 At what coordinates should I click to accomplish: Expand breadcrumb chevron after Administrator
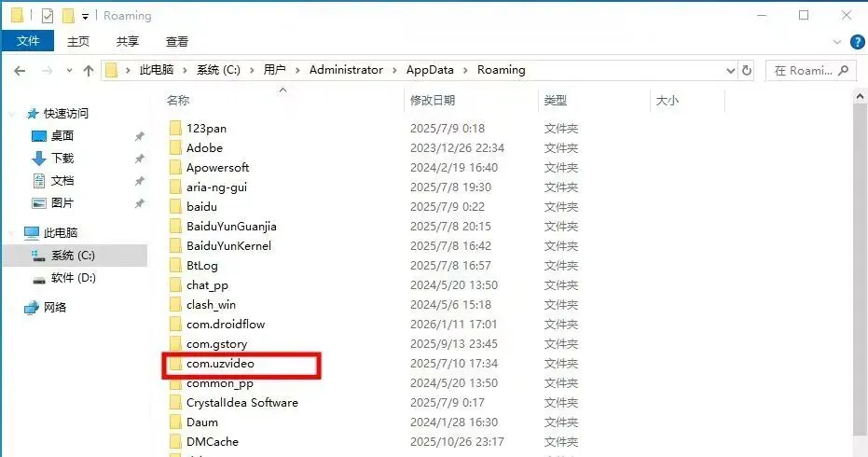[394, 70]
